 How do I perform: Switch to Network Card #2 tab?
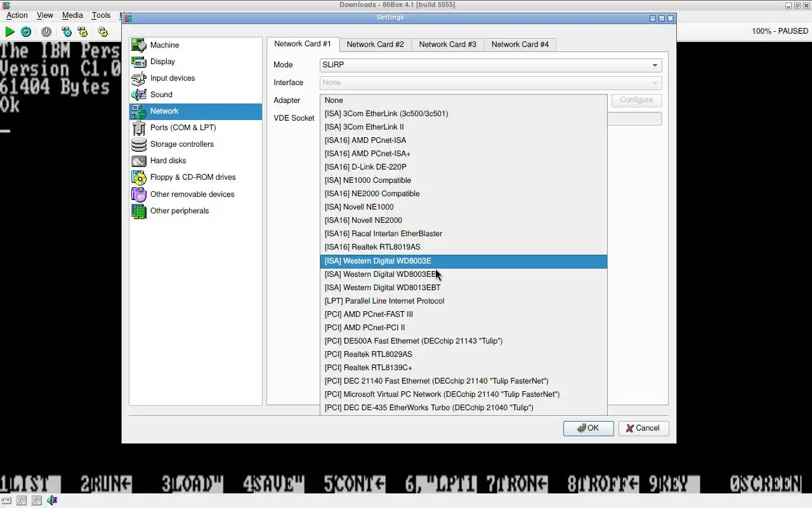[x=375, y=44]
